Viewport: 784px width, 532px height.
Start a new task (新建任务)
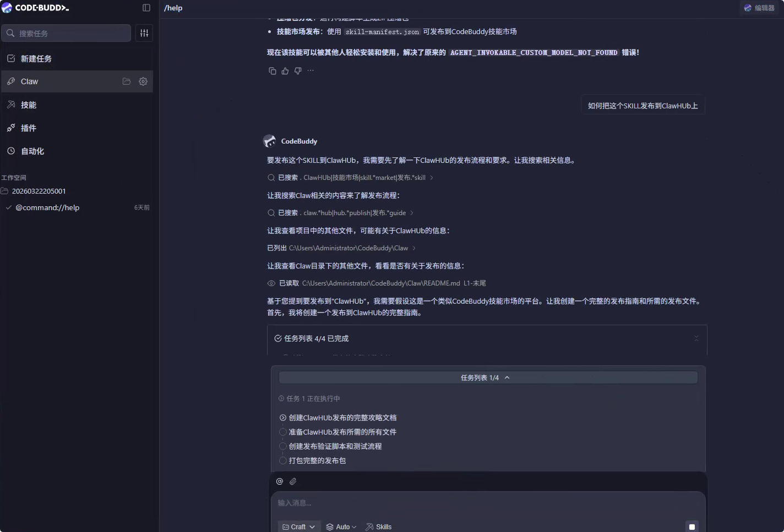[x=77, y=58]
